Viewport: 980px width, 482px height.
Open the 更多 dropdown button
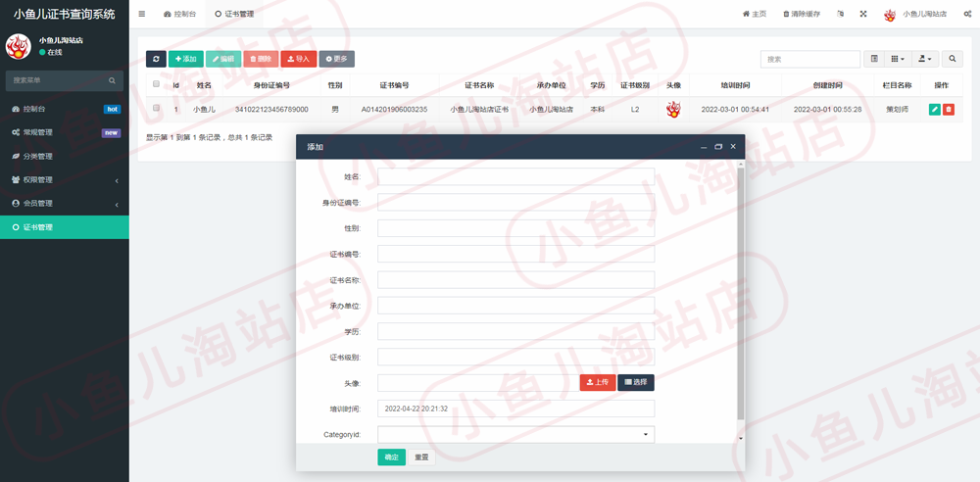click(337, 59)
